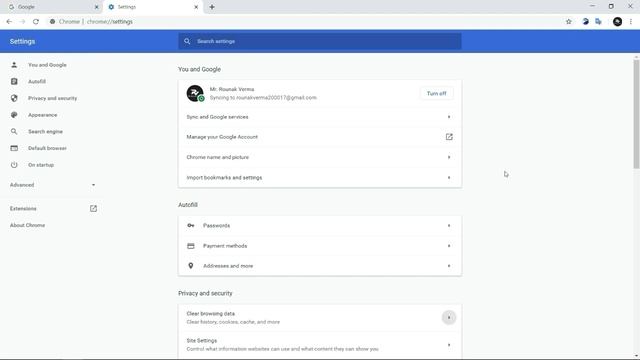Open the profile avatar in the toolbar
The width and height of the screenshot is (640, 360).
(x=618, y=22)
